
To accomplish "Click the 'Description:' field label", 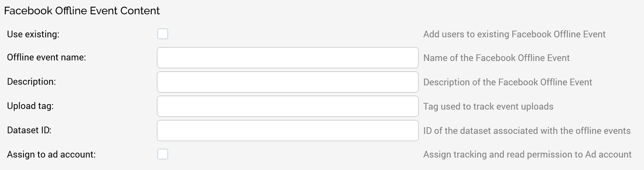I will (x=31, y=82).
